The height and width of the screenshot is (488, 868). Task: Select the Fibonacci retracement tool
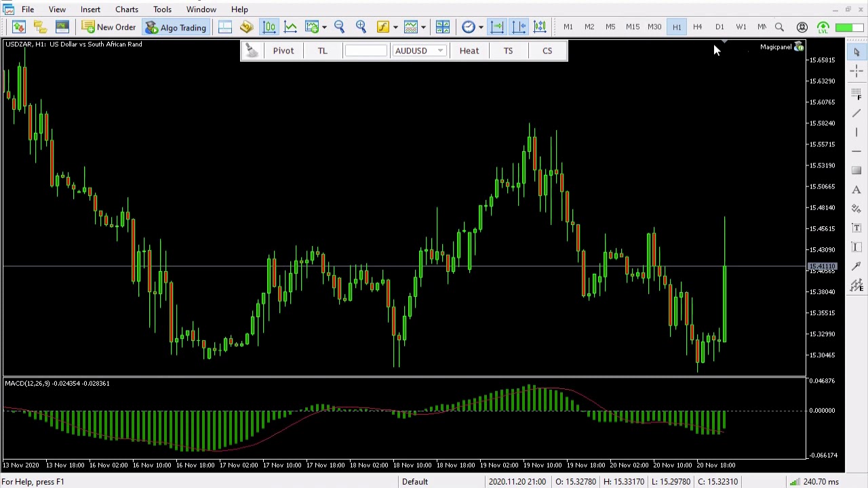pos(856,93)
